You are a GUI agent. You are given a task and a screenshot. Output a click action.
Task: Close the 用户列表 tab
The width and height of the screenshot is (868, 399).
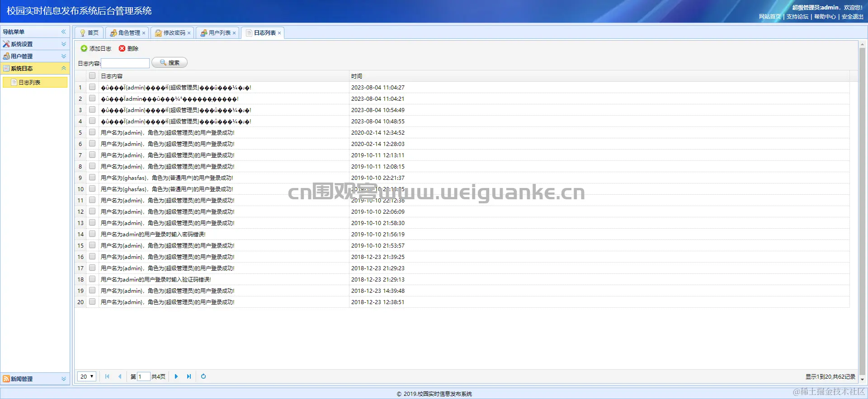(234, 33)
